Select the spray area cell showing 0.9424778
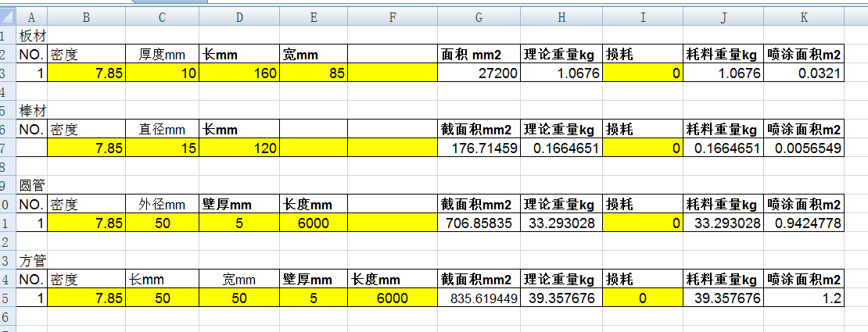The image size is (868, 332). tap(804, 223)
